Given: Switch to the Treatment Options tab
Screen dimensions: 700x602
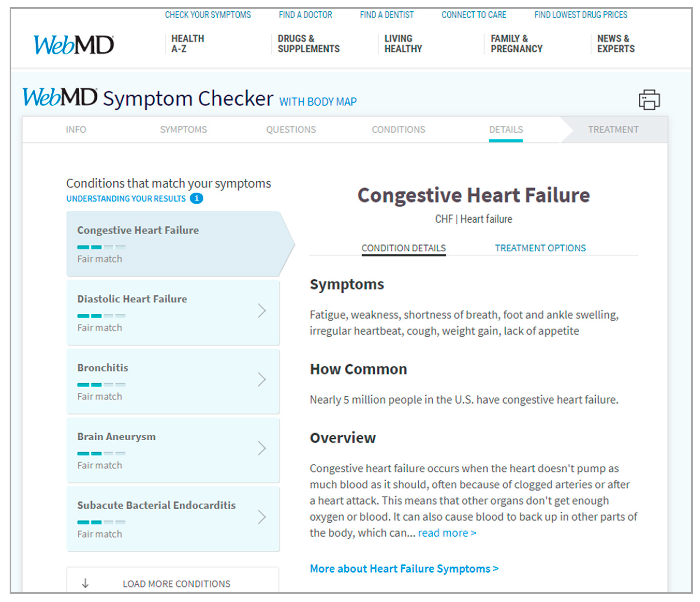Looking at the screenshot, I should pyautogui.click(x=540, y=248).
